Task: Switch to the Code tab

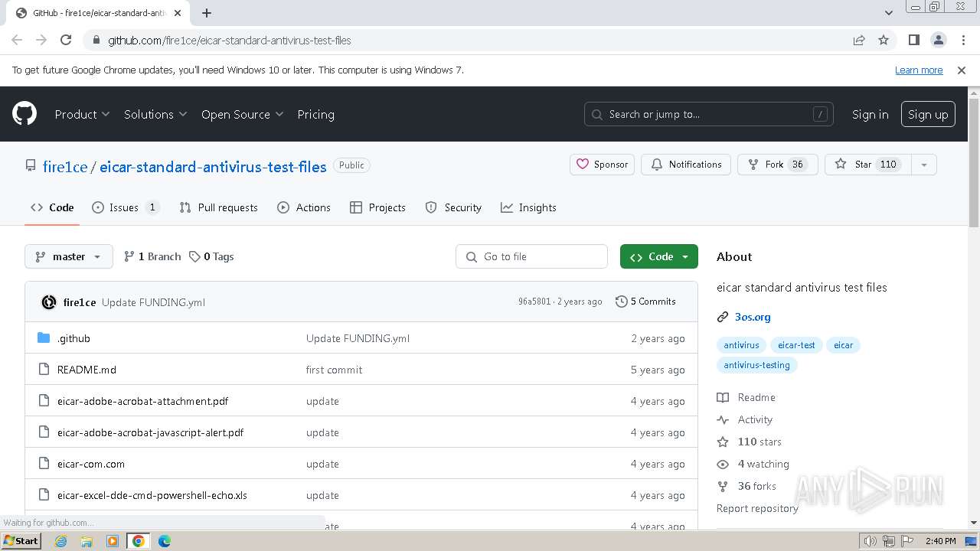Action: [52, 207]
